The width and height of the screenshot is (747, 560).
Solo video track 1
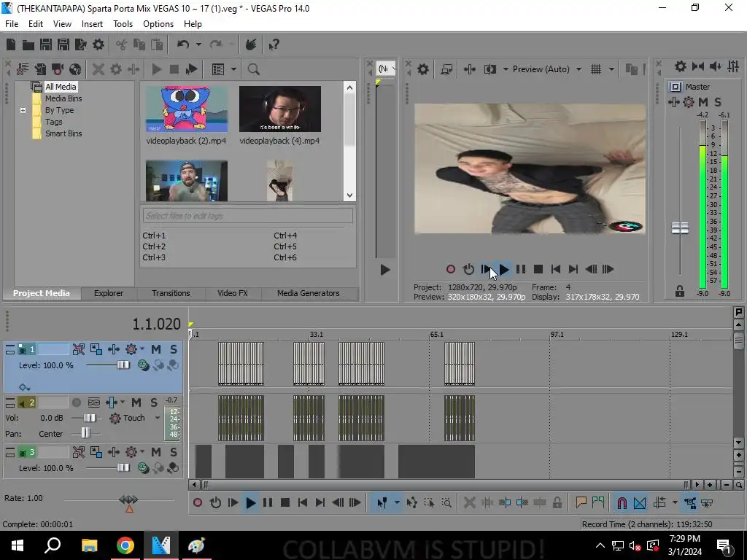[174, 349]
